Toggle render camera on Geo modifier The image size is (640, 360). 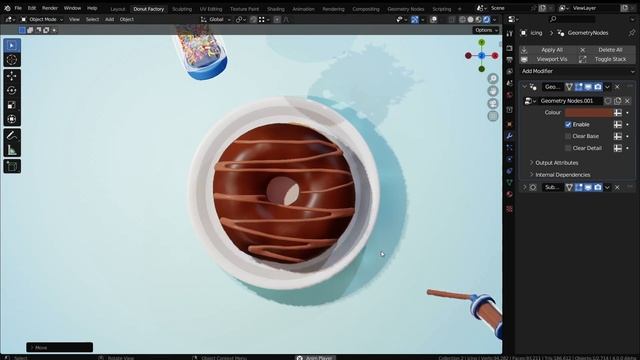tap(598, 87)
